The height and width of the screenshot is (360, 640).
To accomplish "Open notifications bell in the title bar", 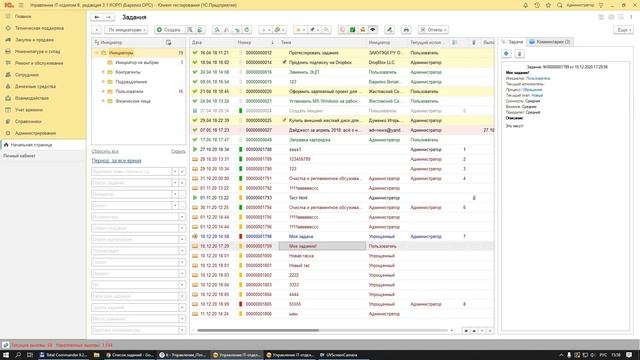I will [x=525, y=5].
